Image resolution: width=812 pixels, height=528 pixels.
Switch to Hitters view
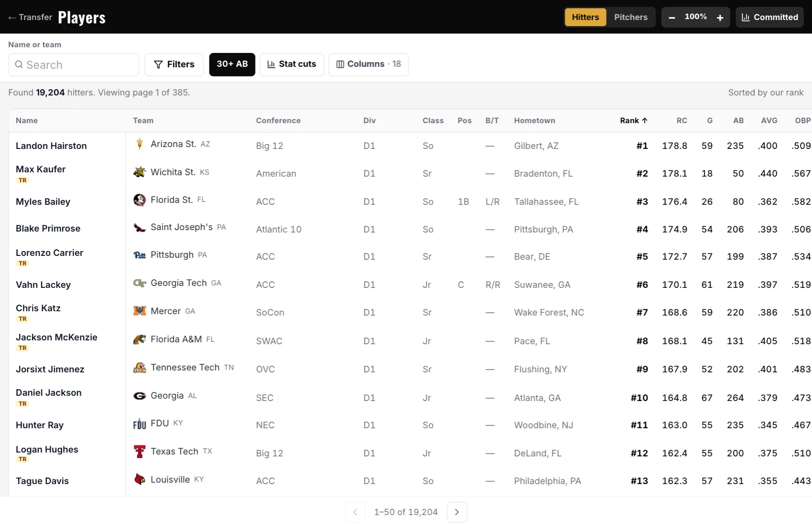(585, 17)
